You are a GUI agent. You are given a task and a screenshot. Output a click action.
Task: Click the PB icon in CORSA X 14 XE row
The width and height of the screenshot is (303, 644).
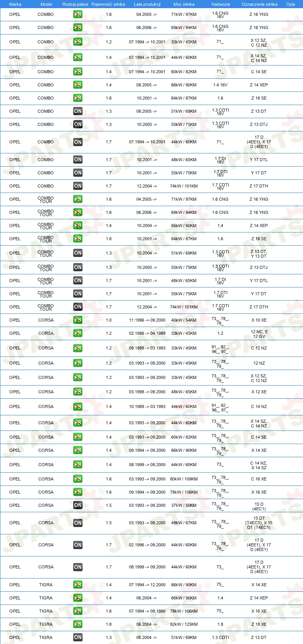(78, 450)
